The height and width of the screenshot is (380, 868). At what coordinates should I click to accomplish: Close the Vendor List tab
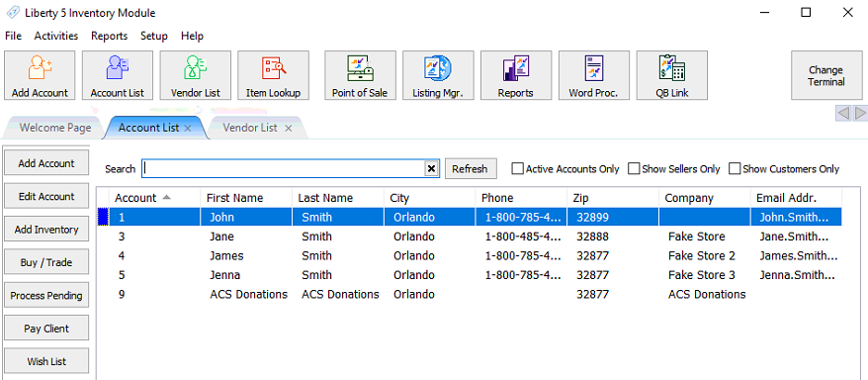click(x=288, y=128)
